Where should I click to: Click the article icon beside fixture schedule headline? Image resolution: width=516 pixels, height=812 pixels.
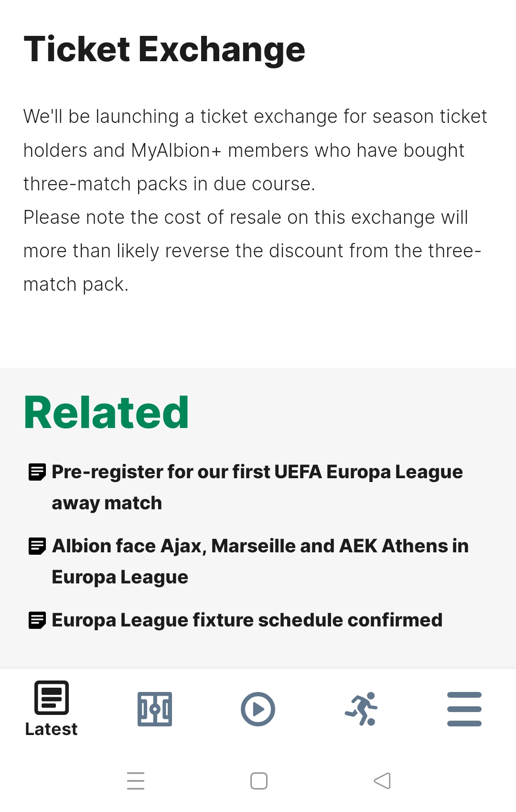[37, 620]
